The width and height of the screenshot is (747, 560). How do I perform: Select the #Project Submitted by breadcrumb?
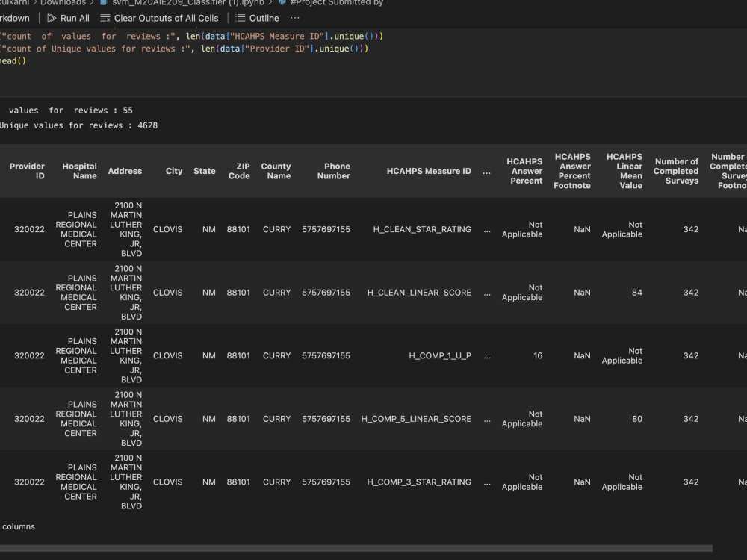coord(337,3)
